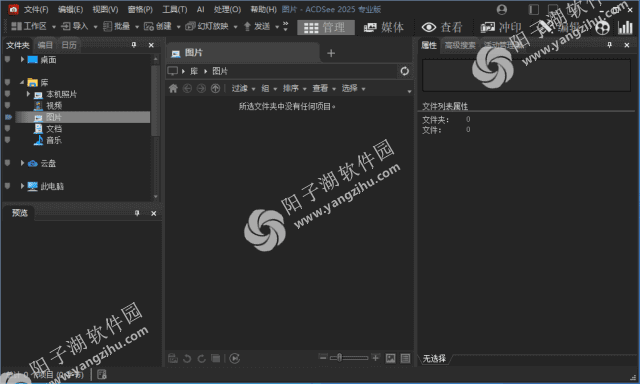Pin the folders pane
The height and width of the screenshot is (384, 640).
pyautogui.click(x=134, y=45)
